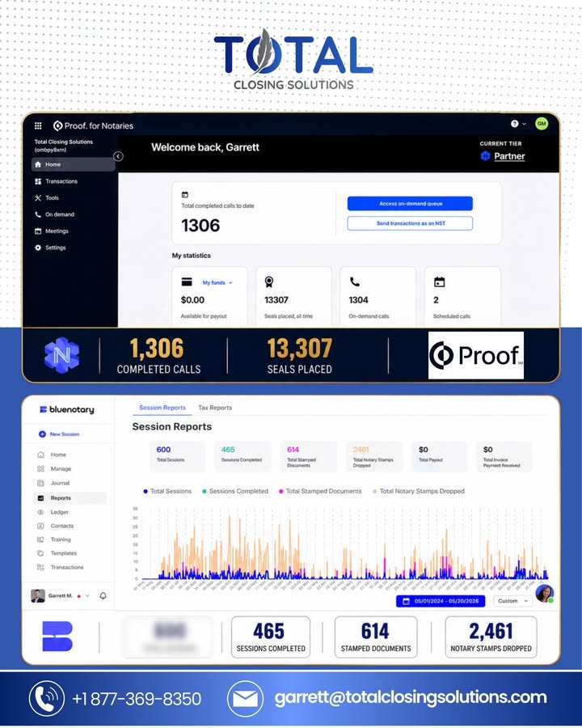This screenshot has height=728, width=582.
Task: Click the Garrett M. profile photo
Action: pos(38,595)
